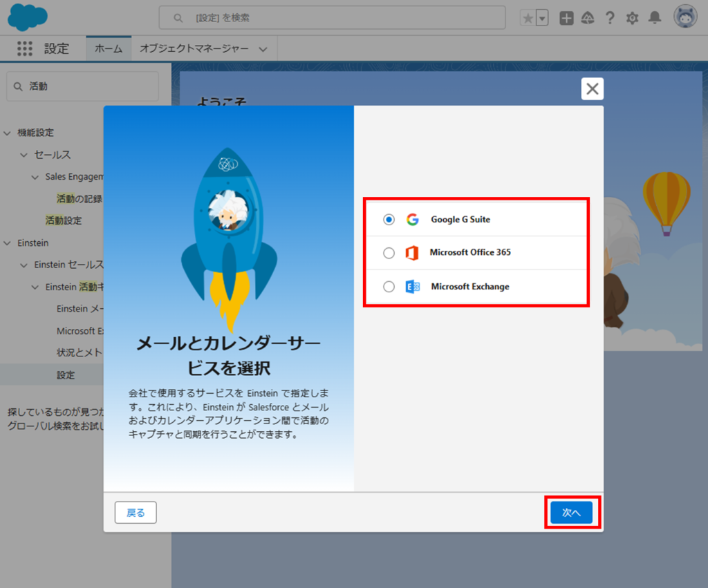Image resolution: width=708 pixels, height=588 pixels.
Task: Click the setup gear icon
Action: 632,18
